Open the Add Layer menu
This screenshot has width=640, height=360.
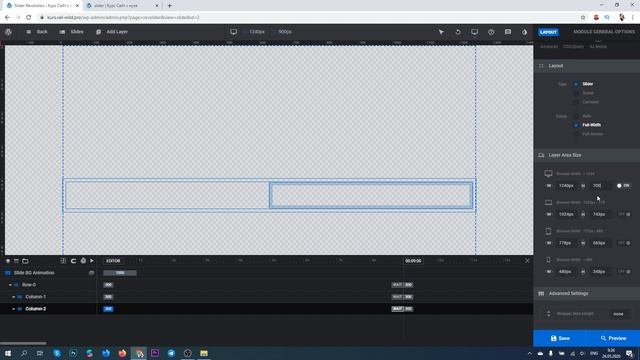click(x=112, y=32)
